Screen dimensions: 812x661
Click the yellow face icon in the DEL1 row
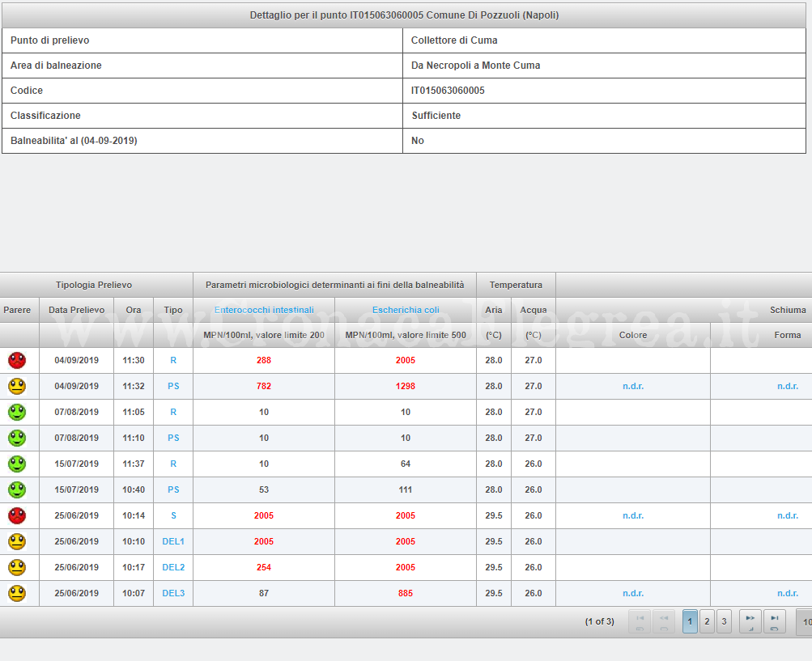(x=17, y=541)
